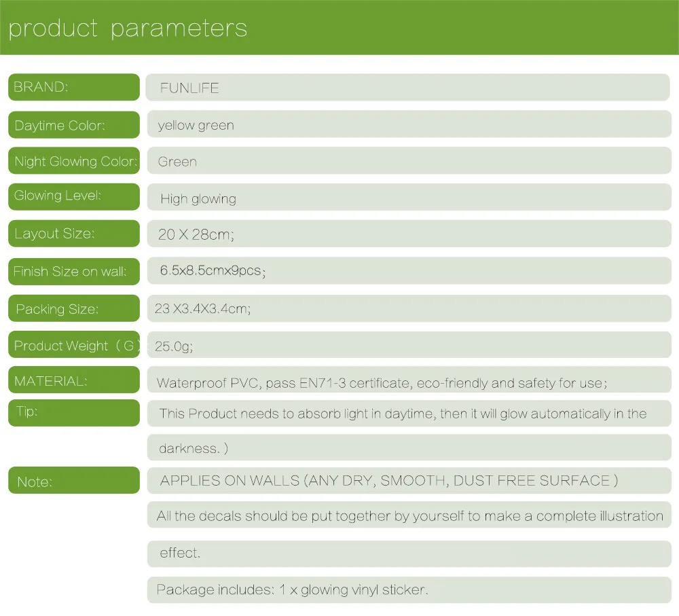Select the yellow green value field
679x616 pixels.
(409, 124)
